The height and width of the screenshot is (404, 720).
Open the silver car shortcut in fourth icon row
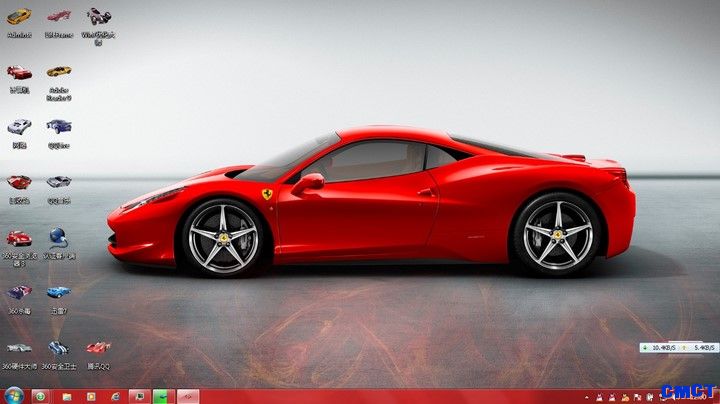tap(59, 182)
